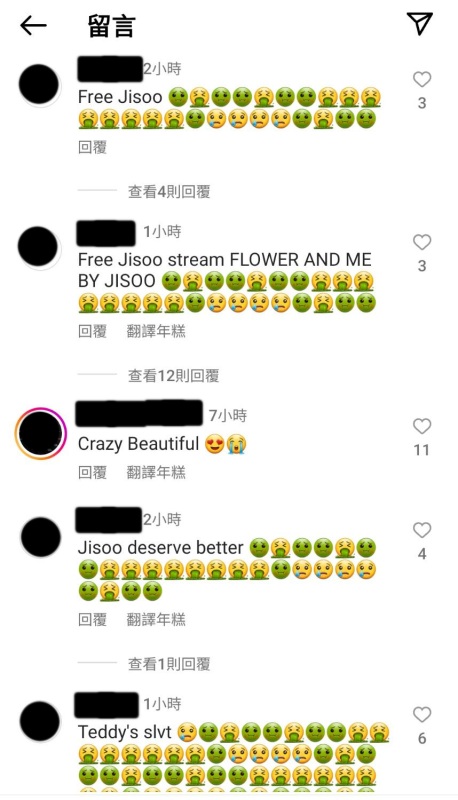Translate the "stream FLOWER AND ME" comment

(156, 332)
